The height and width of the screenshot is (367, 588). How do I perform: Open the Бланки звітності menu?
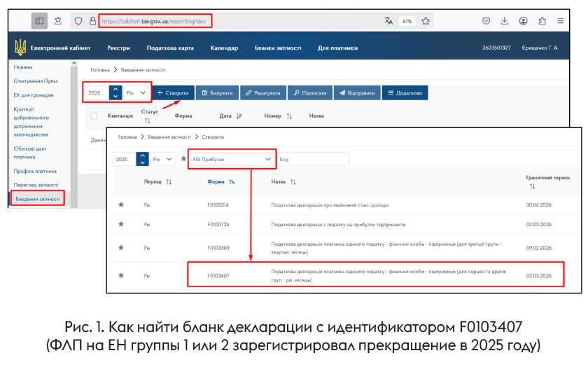277,48
